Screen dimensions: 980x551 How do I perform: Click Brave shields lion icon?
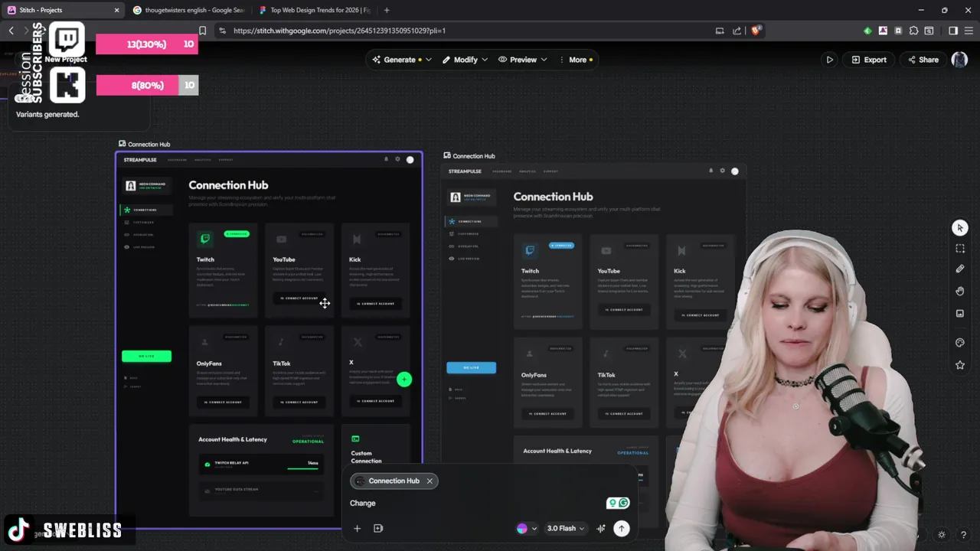(x=756, y=31)
